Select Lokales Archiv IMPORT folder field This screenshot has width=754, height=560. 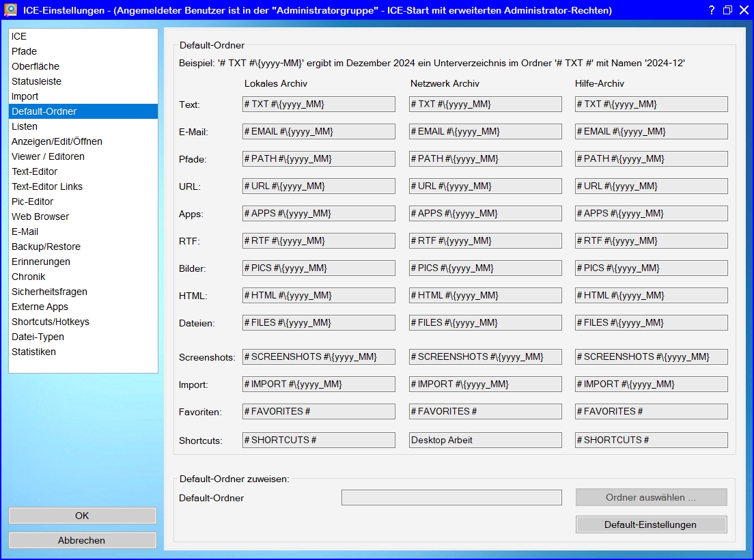pos(319,384)
